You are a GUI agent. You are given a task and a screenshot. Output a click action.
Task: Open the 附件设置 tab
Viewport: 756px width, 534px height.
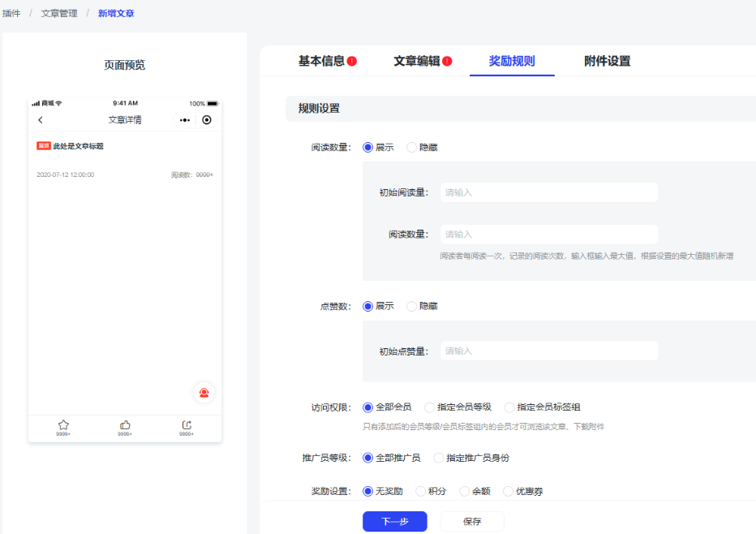coord(607,61)
